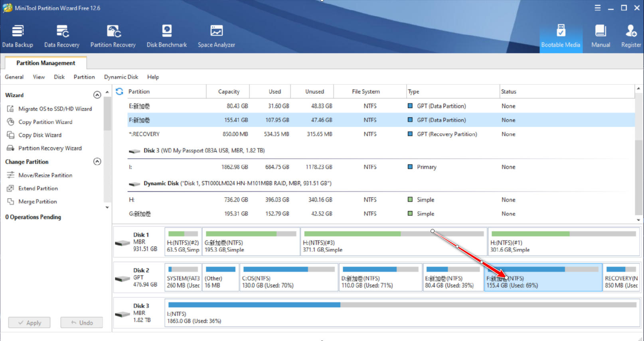
Task: Refresh the partition list with the reload icon
Action: tap(119, 91)
